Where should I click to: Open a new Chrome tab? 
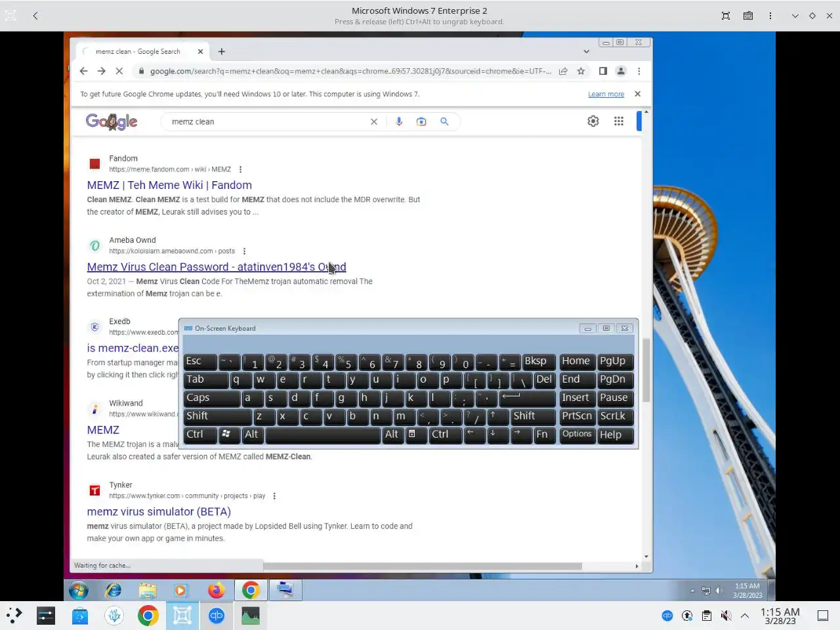click(x=222, y=51)
